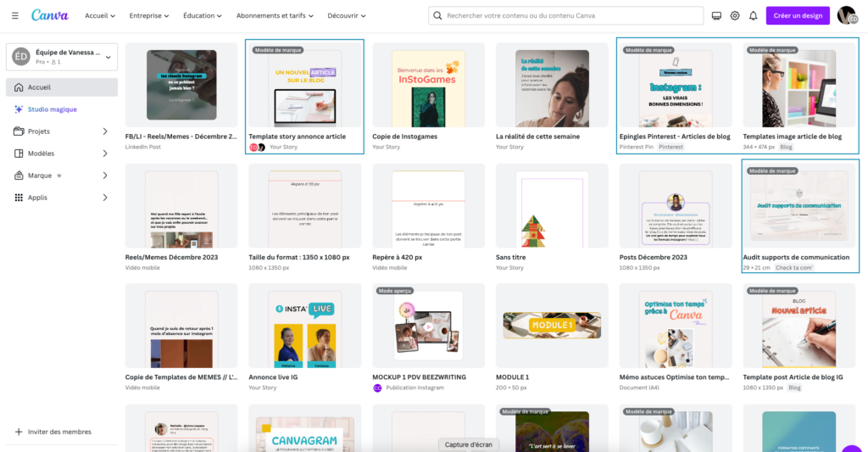868x452 pixels.
Task: Open the settings gear icon
Action: (x=735, y=15)
